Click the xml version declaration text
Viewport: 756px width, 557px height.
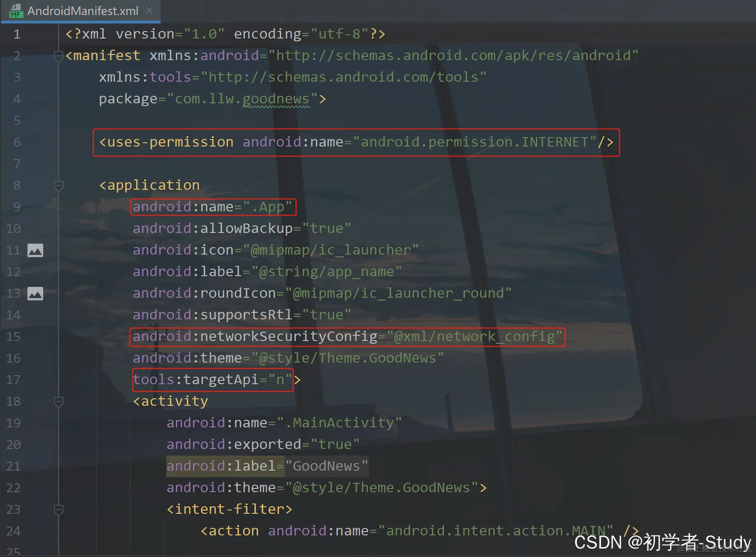(x=225, y=34)
